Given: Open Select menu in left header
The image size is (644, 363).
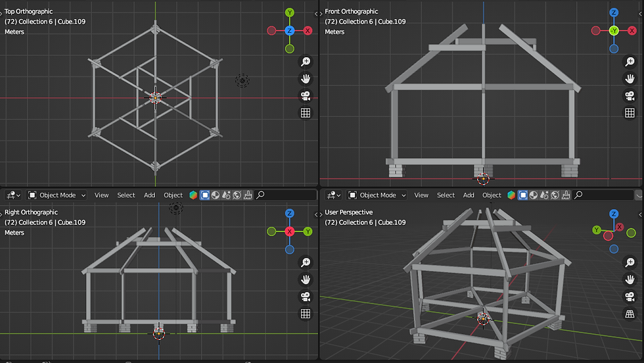Looking at the screenshot, I should (x=126, y=195).
